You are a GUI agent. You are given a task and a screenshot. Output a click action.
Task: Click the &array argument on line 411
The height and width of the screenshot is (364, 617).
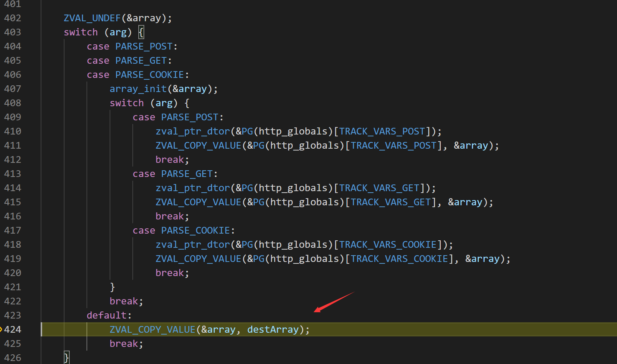471,145
